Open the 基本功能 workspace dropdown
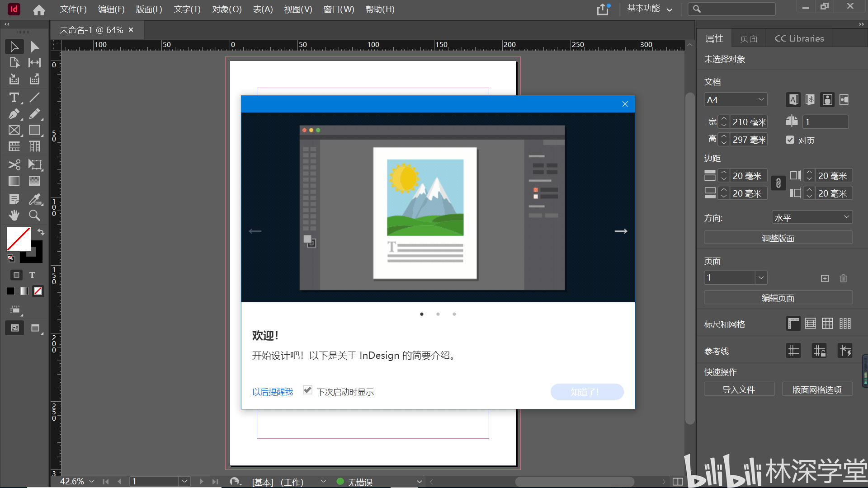This screenshot has height=488, width=868. click(650, 9)
